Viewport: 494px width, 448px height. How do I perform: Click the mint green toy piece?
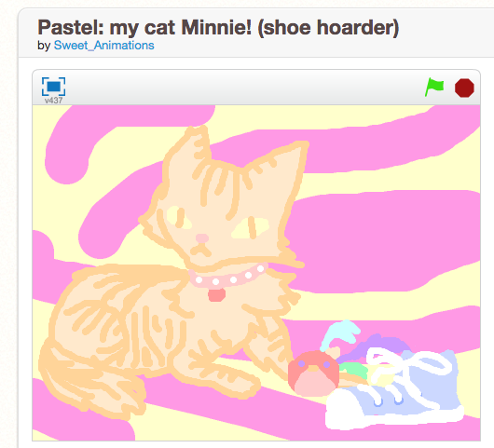point(353,369)
